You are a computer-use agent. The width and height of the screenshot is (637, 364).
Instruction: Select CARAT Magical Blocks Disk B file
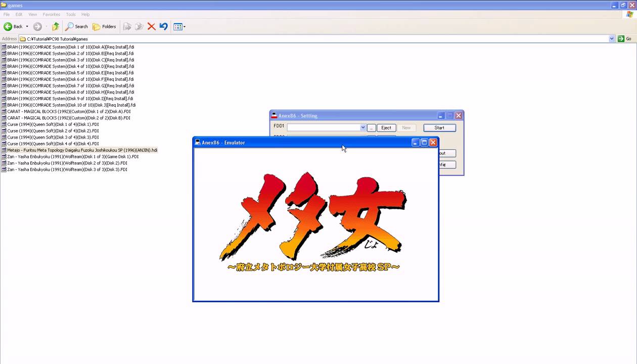pos(69,118)
